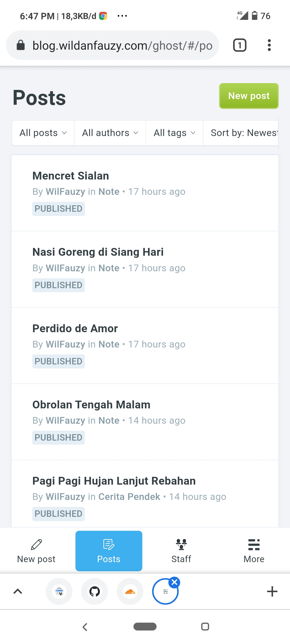
Task: Add a new tab with plus icon
Action: point(272,591)
